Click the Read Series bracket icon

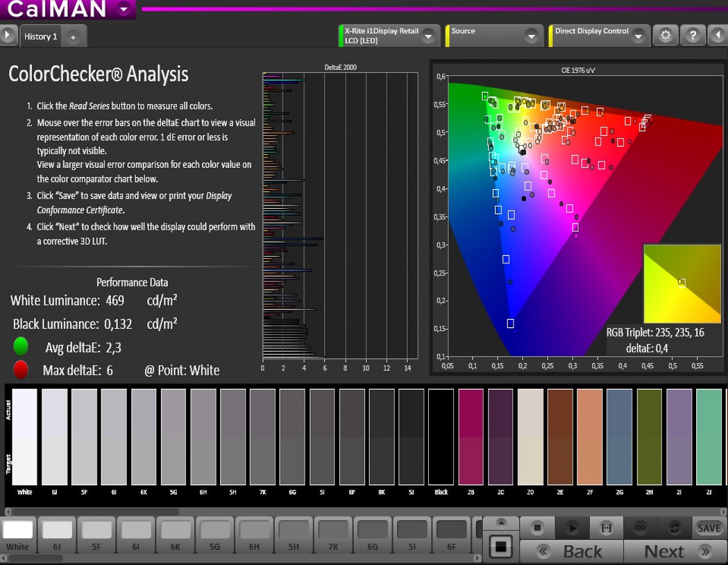[x=606, y=528]
